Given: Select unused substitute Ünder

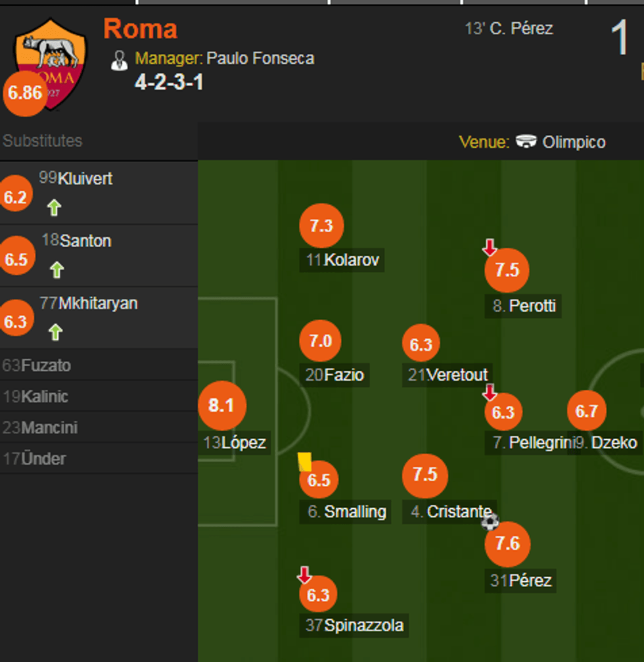Looking at the screenshot, I should 43,459.
